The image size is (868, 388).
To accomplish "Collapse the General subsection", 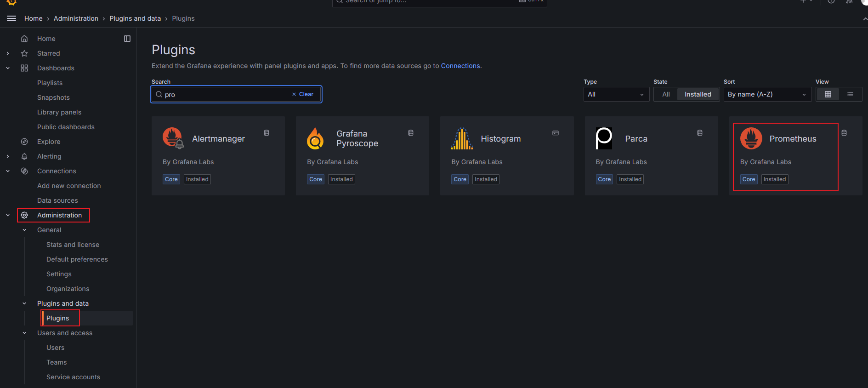I will point(24,230).
